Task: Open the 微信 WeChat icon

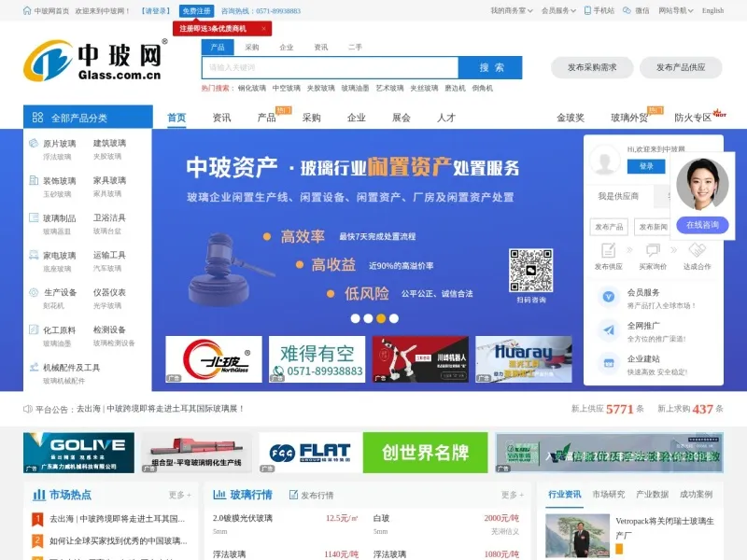Action: (627, 10)
